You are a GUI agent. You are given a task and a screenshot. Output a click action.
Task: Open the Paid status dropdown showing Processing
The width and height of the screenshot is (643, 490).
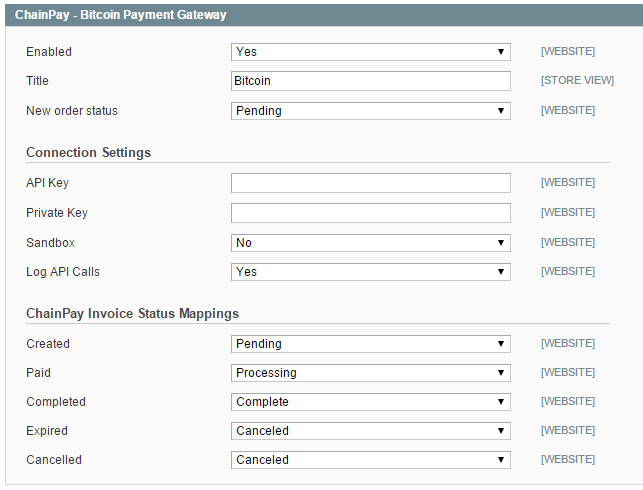(371, 373)
